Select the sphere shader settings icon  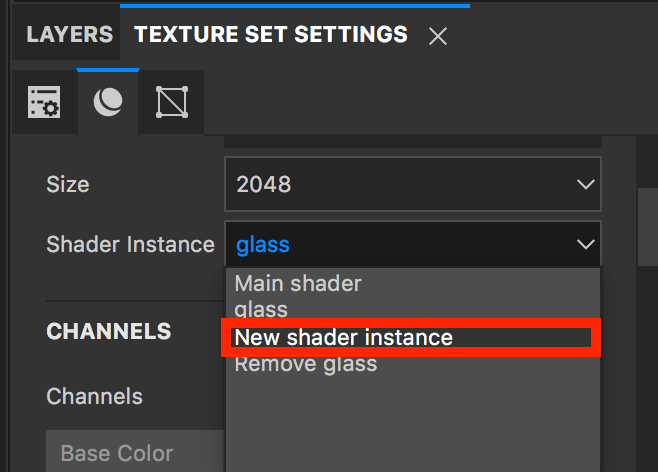[108, 102]
